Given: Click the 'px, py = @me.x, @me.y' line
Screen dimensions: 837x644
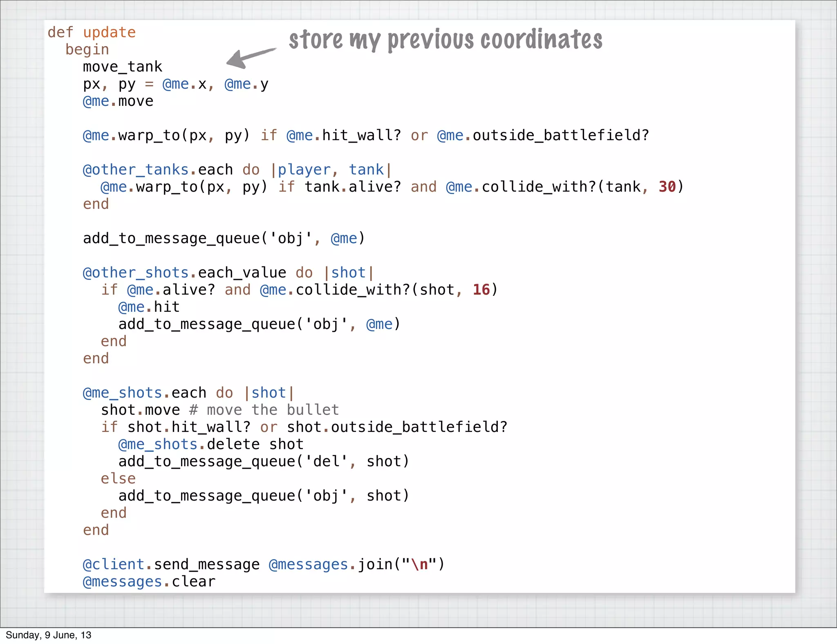Looking at the screenshot, I should coord(176,84).
